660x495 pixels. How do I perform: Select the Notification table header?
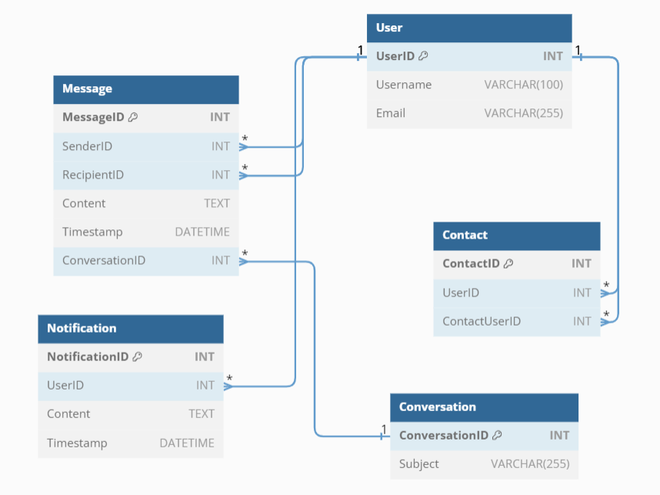130,328
